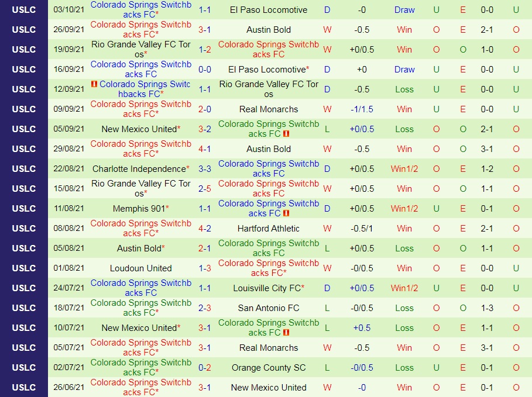Select the date 12/09/21
532x397 pixels.
[68, 89]
